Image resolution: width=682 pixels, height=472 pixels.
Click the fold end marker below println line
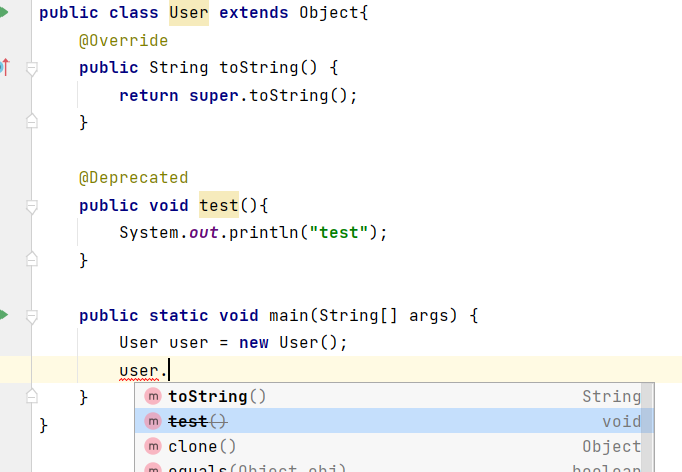pos(31,260)
